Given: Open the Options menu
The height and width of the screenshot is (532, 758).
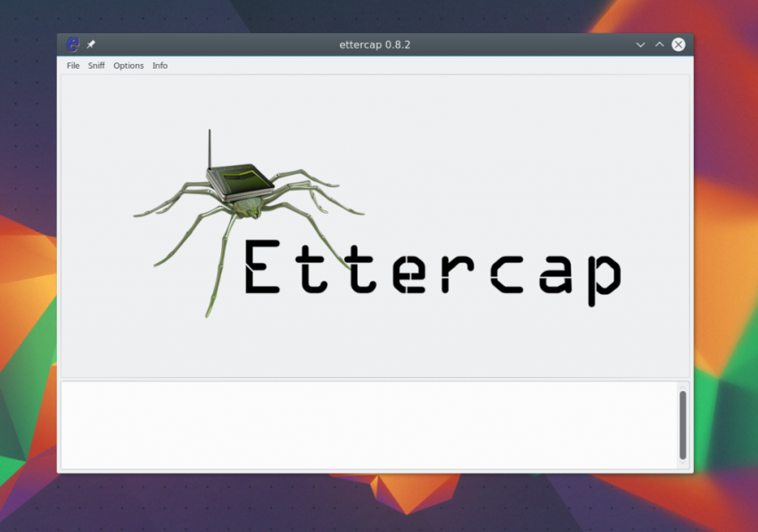Looking at the screenshot, I should [128, 66].
